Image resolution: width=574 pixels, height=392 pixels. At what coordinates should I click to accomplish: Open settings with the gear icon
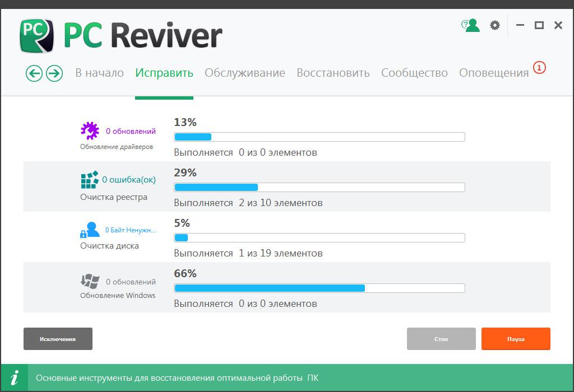[x=495, y=25]
